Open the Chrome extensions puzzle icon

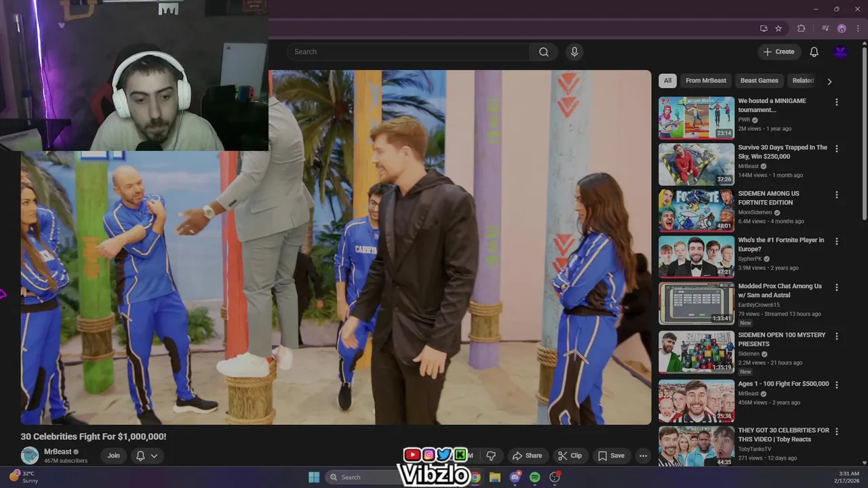pyautogui.click(x=802, y=28)
